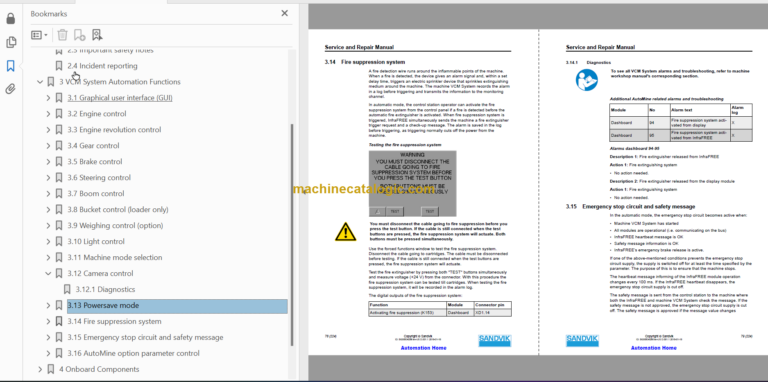768x382 pixels.
Task: Expand the 3.7 Boom control node
Action: click(x=48, y=193)
